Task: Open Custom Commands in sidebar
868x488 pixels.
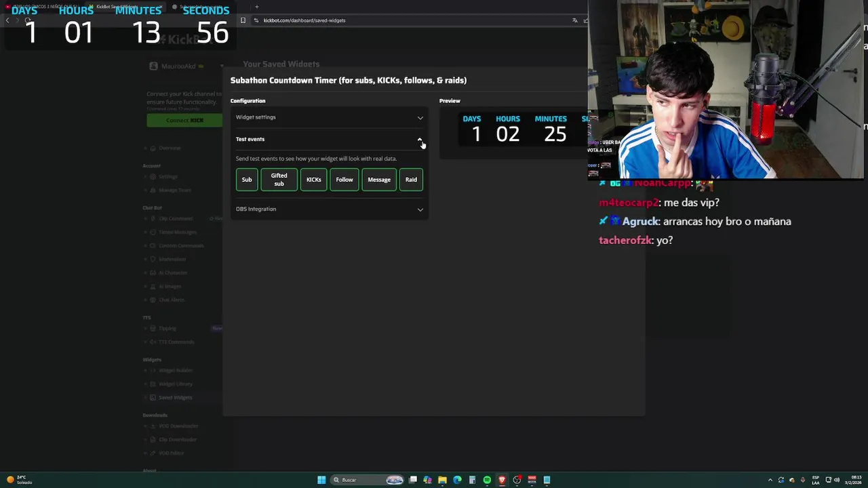Action: tap(181, 245)
